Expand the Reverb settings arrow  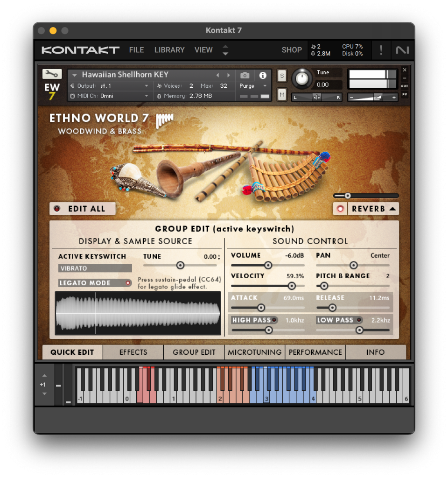pyautogui.click(x=393, y=209)
